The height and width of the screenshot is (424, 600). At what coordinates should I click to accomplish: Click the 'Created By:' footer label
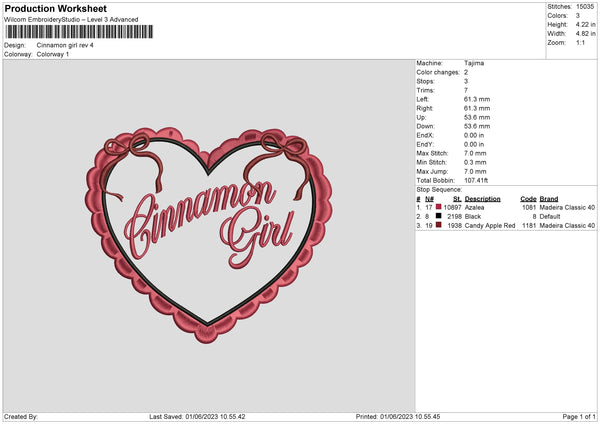click(21, 417)
